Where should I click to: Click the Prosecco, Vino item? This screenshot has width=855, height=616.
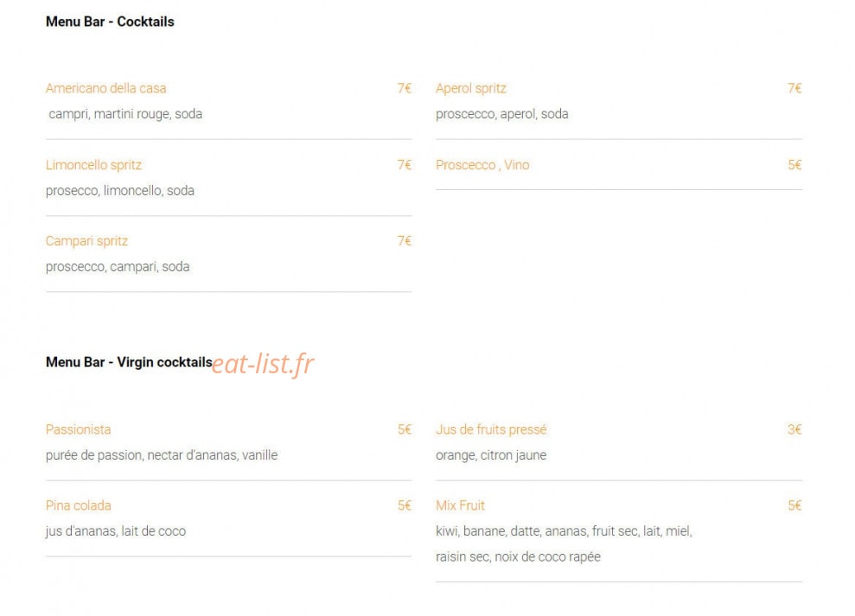482,165
